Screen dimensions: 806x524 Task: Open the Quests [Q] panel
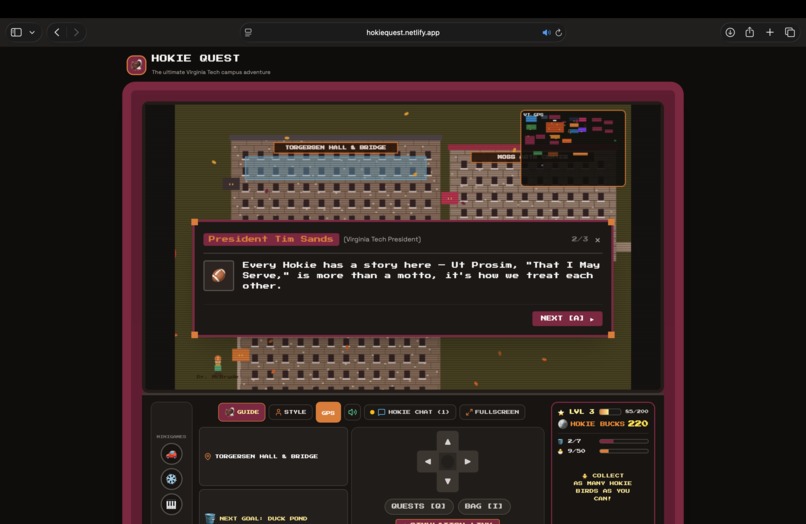[418, 506]
